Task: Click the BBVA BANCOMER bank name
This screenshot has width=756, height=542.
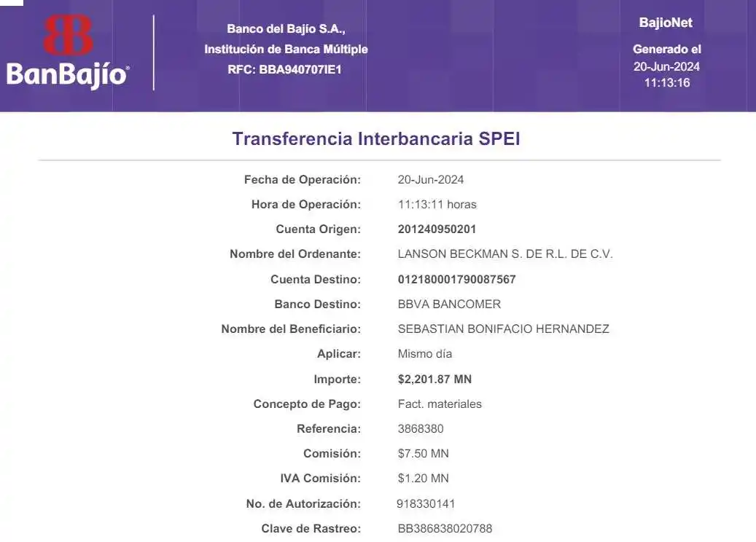Action: pos(449,305)
